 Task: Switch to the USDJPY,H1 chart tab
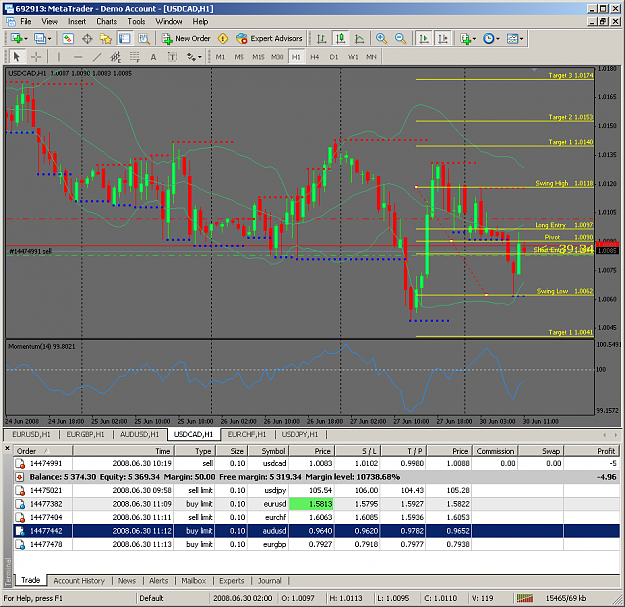[x=300, y=434]
